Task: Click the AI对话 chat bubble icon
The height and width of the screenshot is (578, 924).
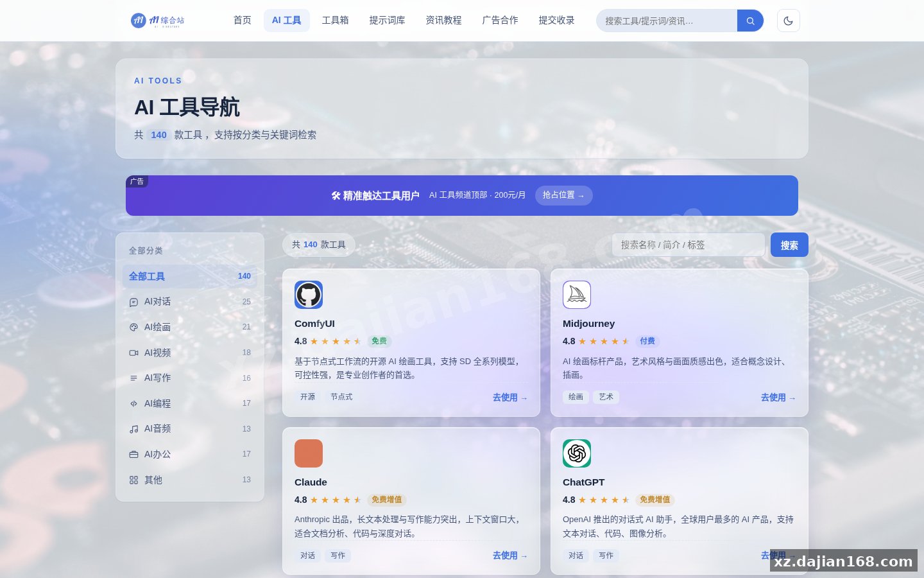Action: click(133, 302)
